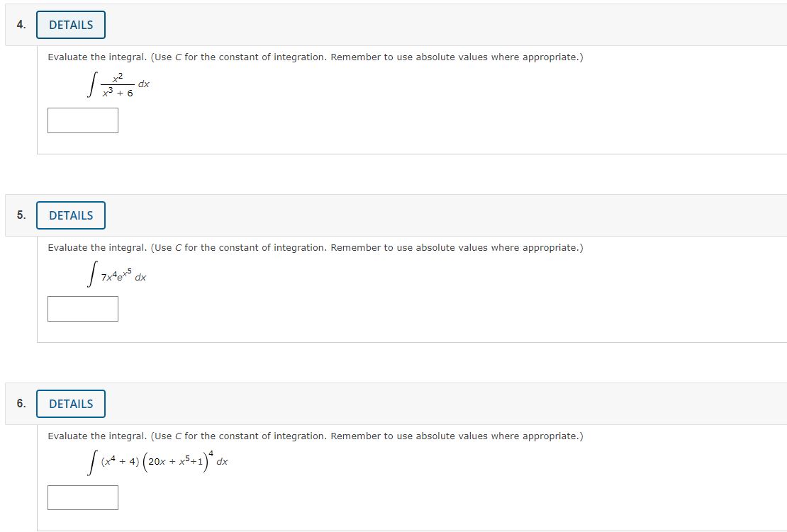Viewport: 787px width, 532px height.
Task: Click the number label for question 4
Action: [x=21, y=23]
